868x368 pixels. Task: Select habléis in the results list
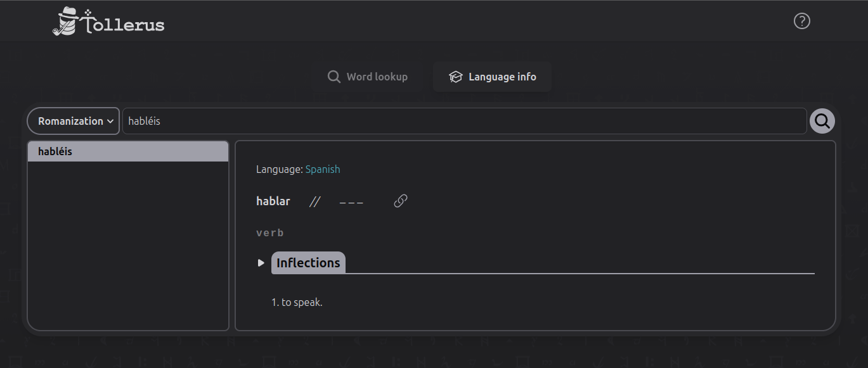[x=128, y=151]
